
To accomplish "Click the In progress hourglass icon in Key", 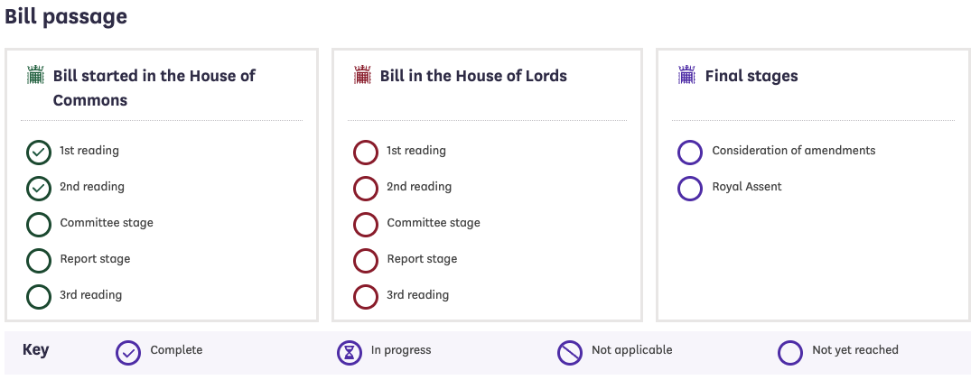I will point(350,352).
